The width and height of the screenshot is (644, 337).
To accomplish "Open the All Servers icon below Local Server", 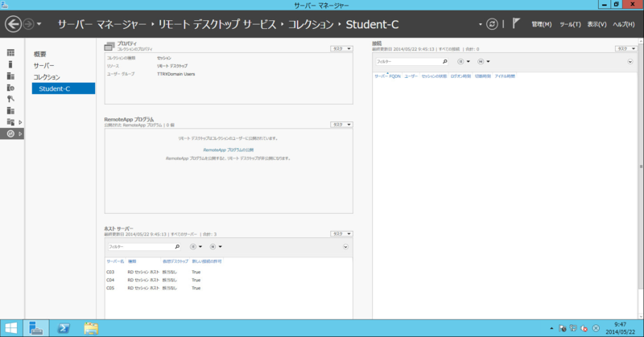I will (x=10, y=76).
